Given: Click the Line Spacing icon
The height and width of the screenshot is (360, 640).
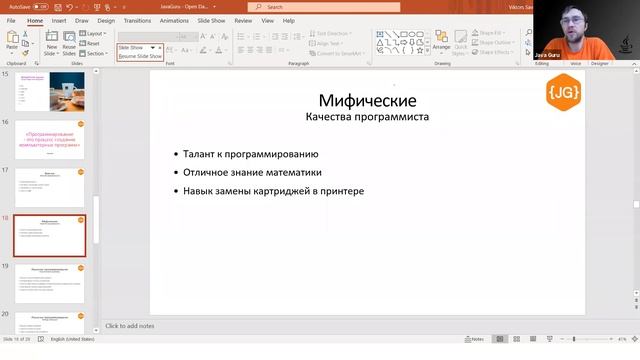Looking at the screenshot, I should [297, 37].
